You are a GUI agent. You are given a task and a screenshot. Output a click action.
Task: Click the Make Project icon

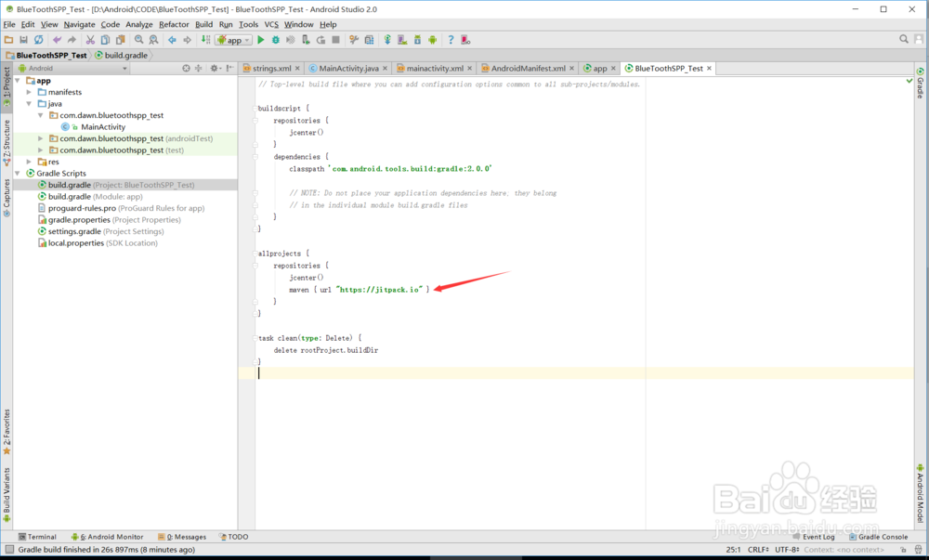(205, 40)
